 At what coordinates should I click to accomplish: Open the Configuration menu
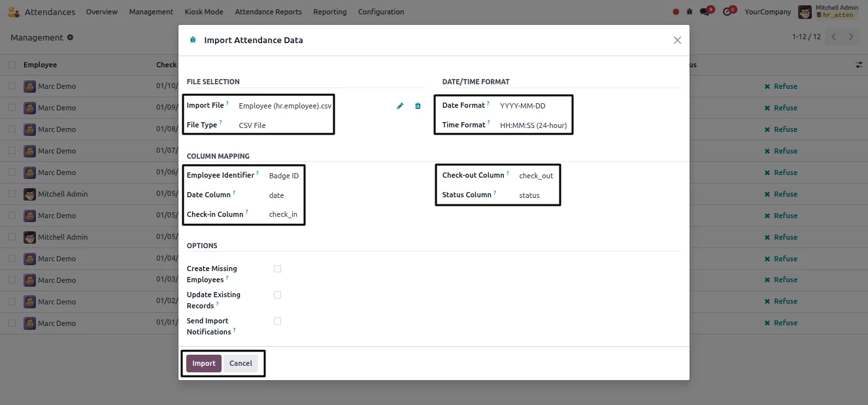point(381,12)
